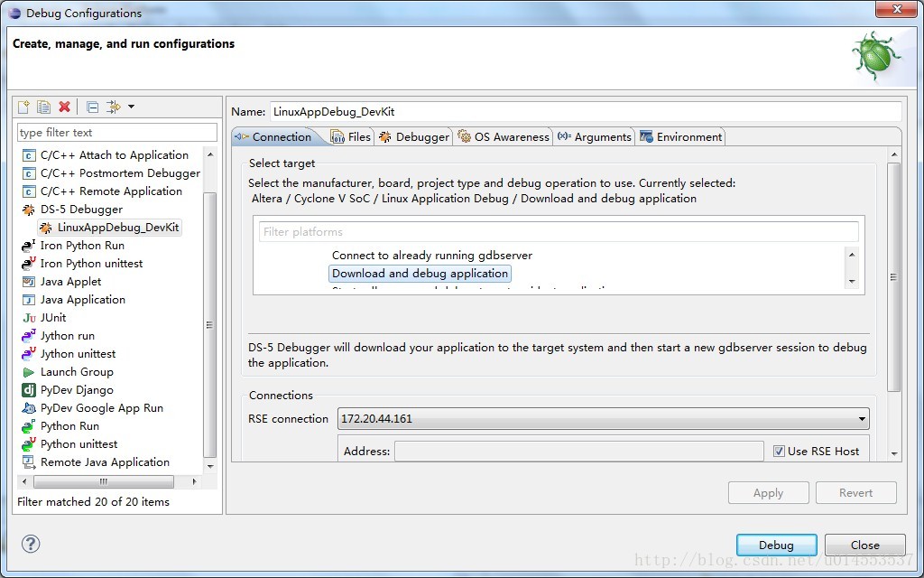This screenshot has height=578, width=924.
Task: Open the filter dropdown arrow in toolbar
Action: pos(132,107)
